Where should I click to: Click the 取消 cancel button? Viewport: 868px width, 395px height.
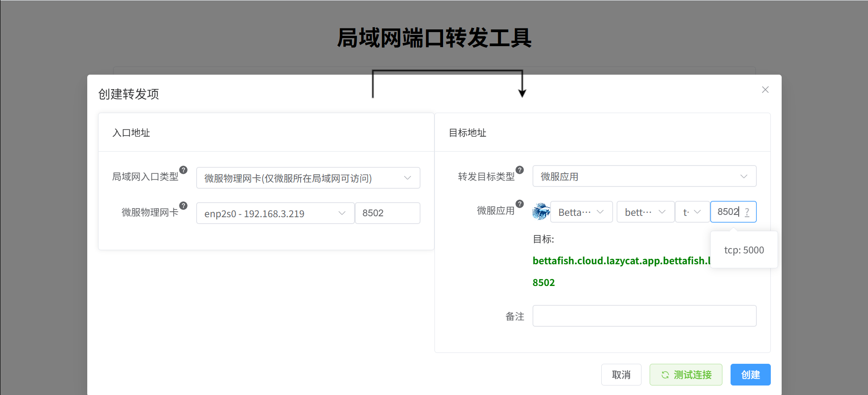[621, 375]
